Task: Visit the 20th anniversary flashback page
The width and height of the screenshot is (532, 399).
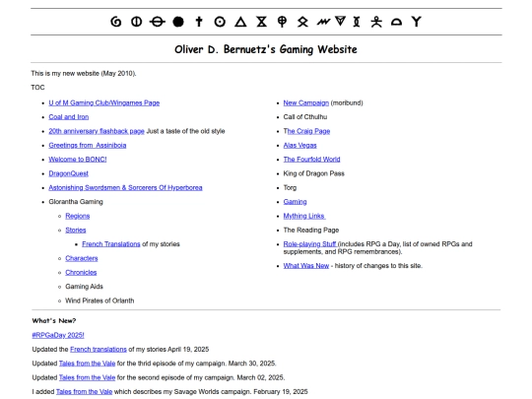Action: [97, 131]
